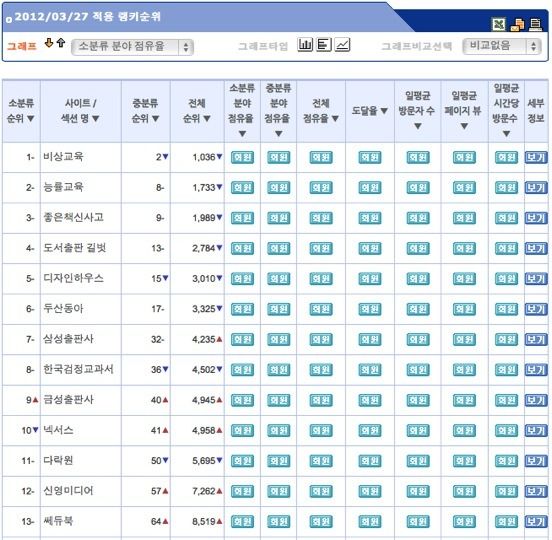
Task: Click the copy/save icon next to Excel
Action: [x=517, y=24]
